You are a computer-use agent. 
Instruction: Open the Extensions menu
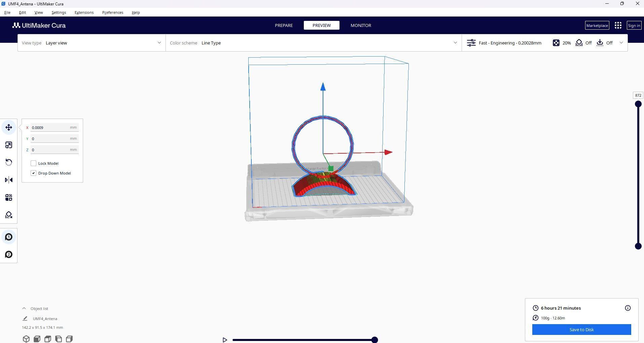[x=84, y=12]
